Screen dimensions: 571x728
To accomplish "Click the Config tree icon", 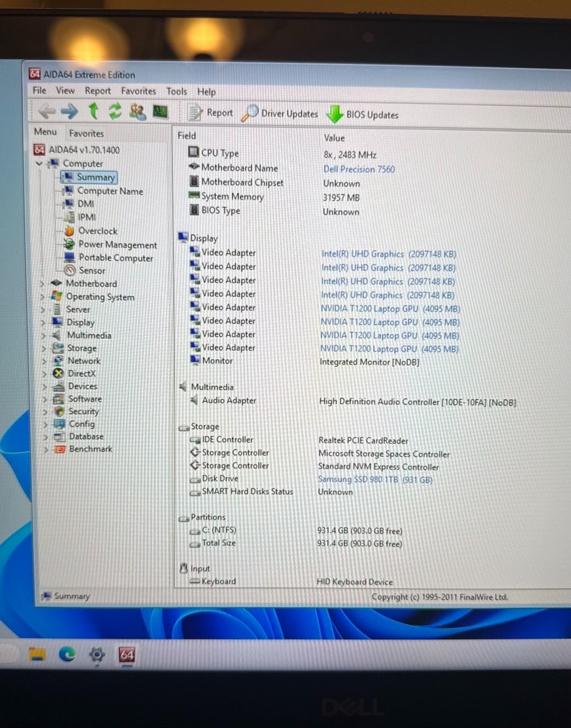I will [x=59, y=424].
